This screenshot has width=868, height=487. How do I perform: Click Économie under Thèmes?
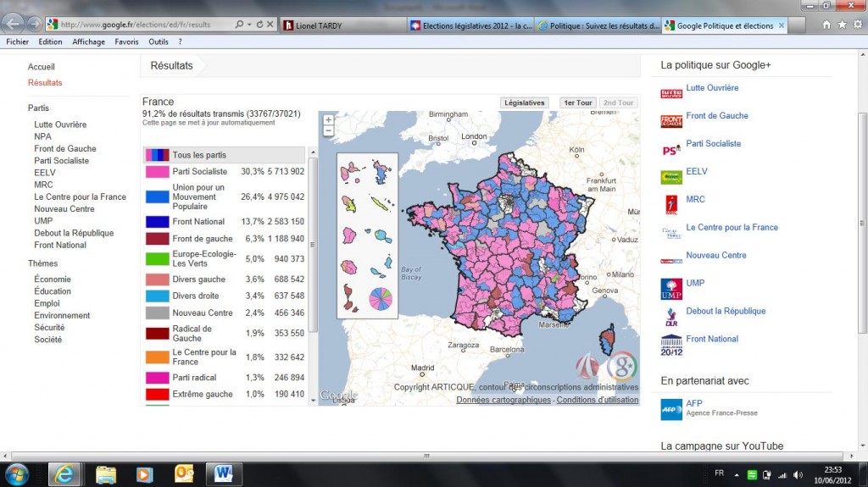[x=53, y=279]
